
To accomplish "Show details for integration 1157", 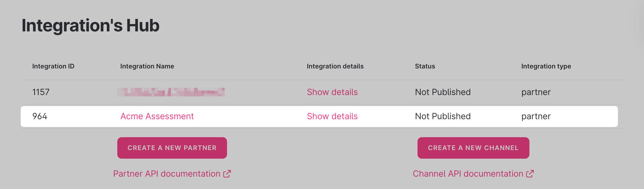I will pos(332,92).
